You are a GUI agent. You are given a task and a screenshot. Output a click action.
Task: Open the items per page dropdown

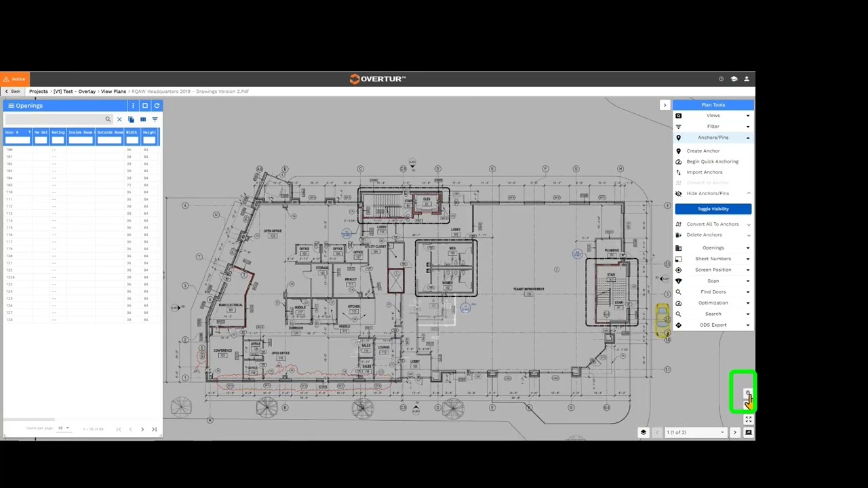click(x=64, y=428)
